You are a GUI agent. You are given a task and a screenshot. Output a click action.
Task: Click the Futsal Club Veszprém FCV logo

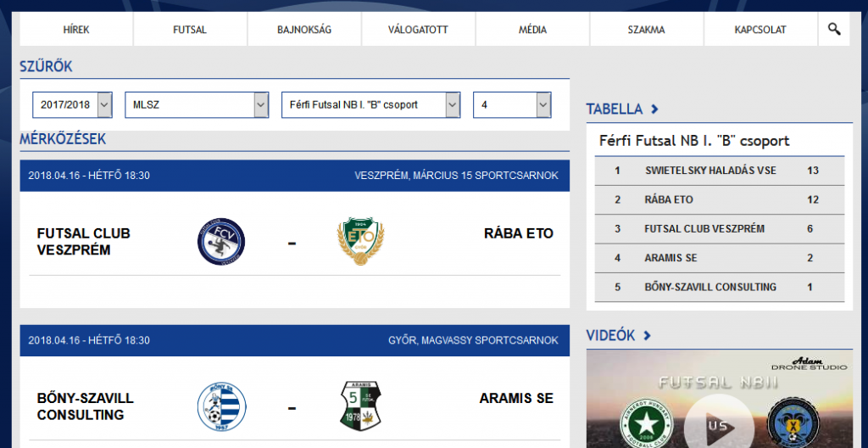[x=221, y=241]
